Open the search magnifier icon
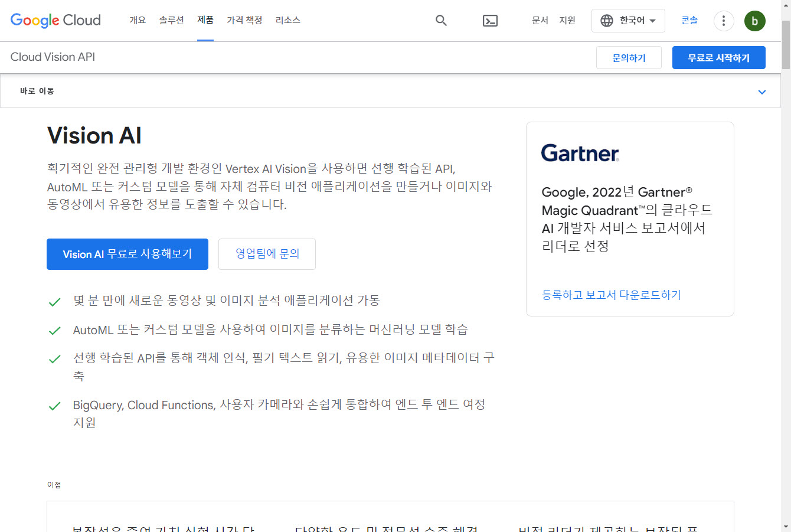Screen dimensions: 791x532 tap(441, 21)
